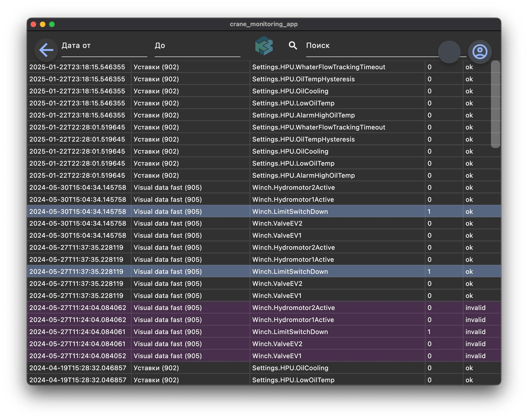Click the crane_monitoring_app window title

click(x=264, y=24)
